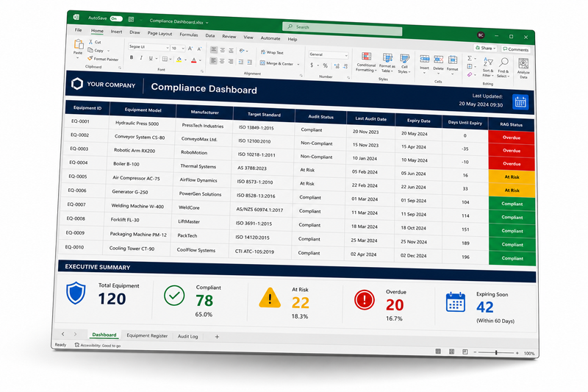
Task: Switch to the Page Layout tab
Action: 159,33
